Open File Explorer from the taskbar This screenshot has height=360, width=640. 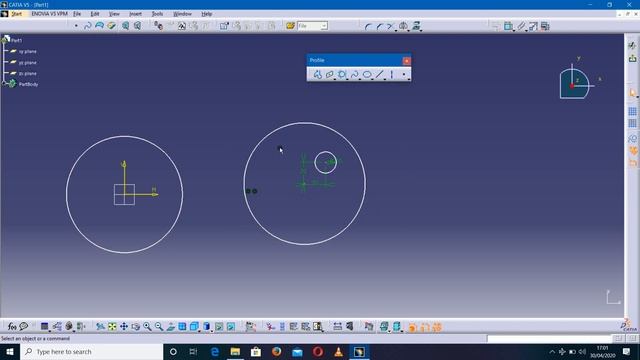(235, 351)
